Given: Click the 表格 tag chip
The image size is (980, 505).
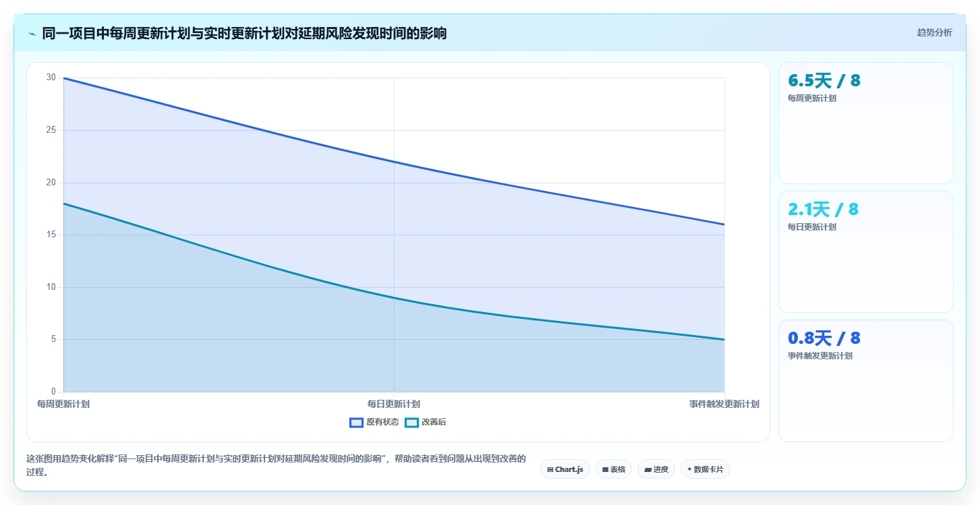Looking at the screenshot, I should click(x=614, y=469).
